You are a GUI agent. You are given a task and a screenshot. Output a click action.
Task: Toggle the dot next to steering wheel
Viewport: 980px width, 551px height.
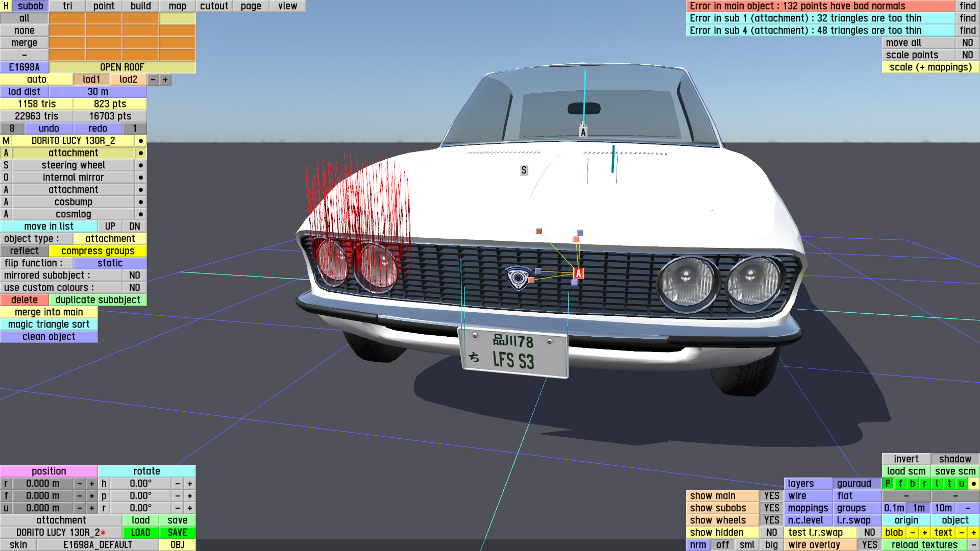[x=140, y=165]
